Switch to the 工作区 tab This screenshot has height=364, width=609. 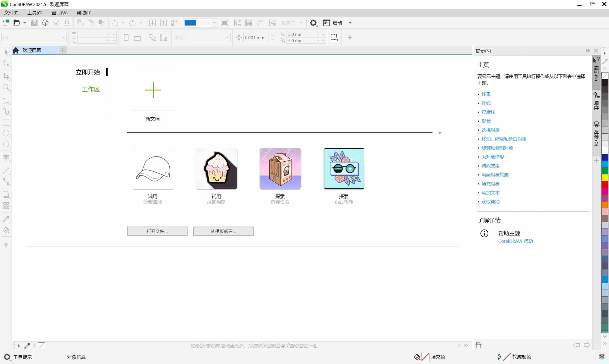(x=91, y=89)
